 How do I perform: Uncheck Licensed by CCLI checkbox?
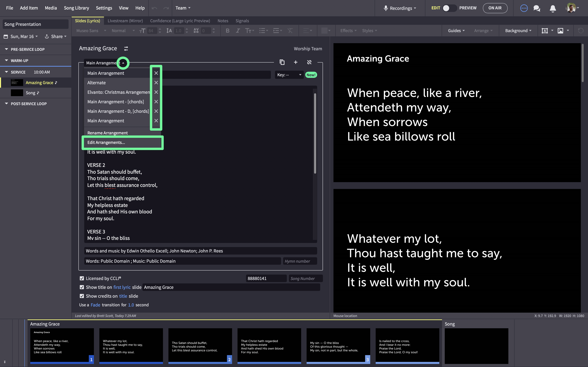point(82,278)
